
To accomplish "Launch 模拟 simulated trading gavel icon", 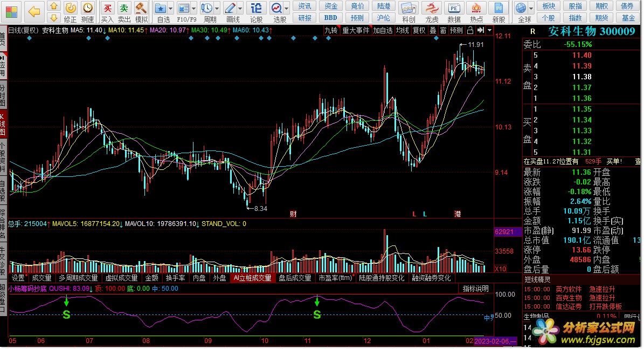I will click(141, 12).
